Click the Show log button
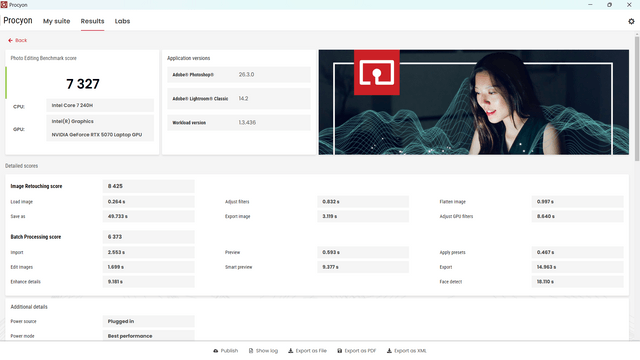 tap(263, 351)
